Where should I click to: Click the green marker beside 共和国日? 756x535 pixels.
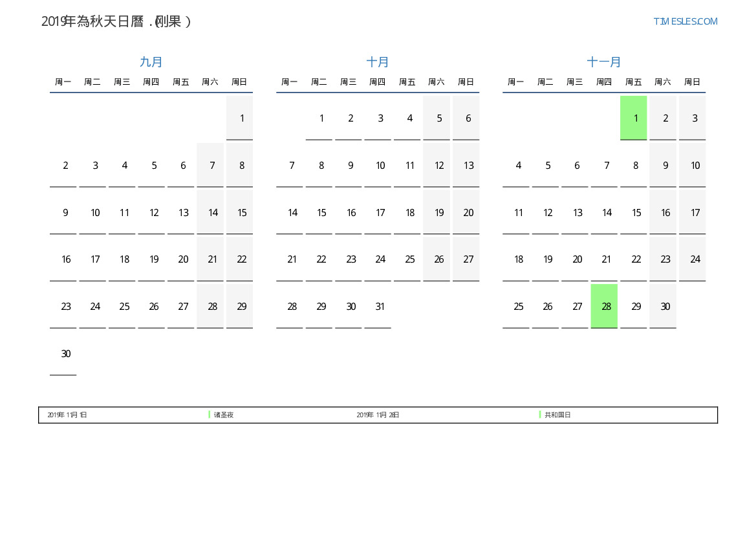[540, 415]
